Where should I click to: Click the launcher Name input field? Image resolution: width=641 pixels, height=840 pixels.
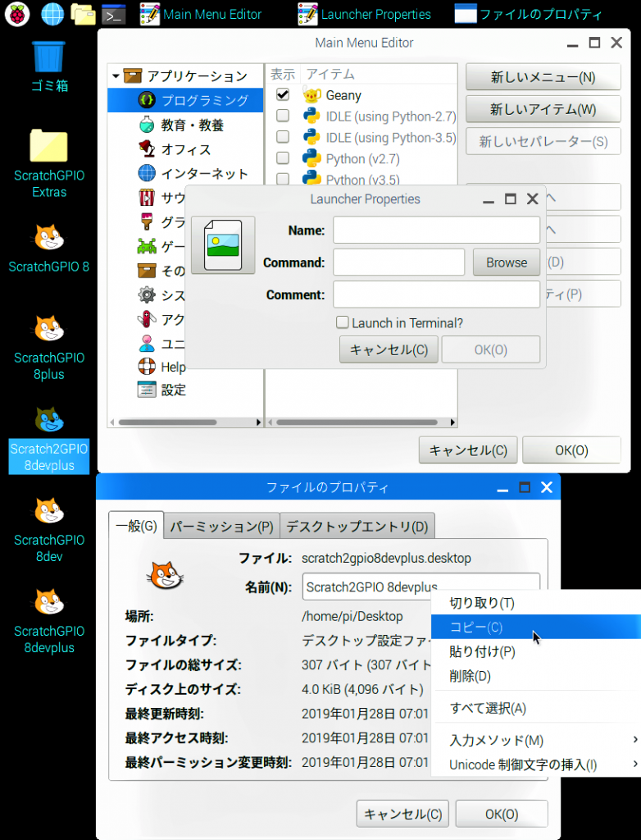coord(436,231)
